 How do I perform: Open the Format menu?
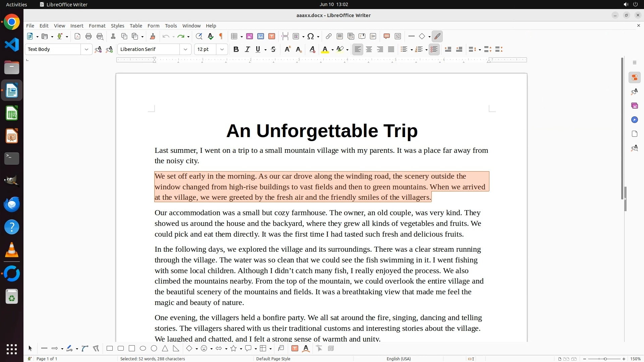click(97, 26)
